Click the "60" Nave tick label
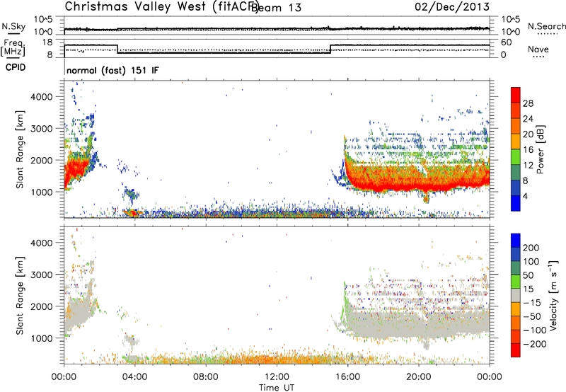The image size is (566, 392). coord(507,42)
